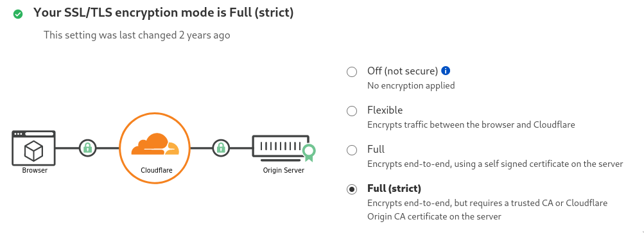Click the lock icon between Cloudflare and Origin Server
The image size is (644, 233).
221,148
